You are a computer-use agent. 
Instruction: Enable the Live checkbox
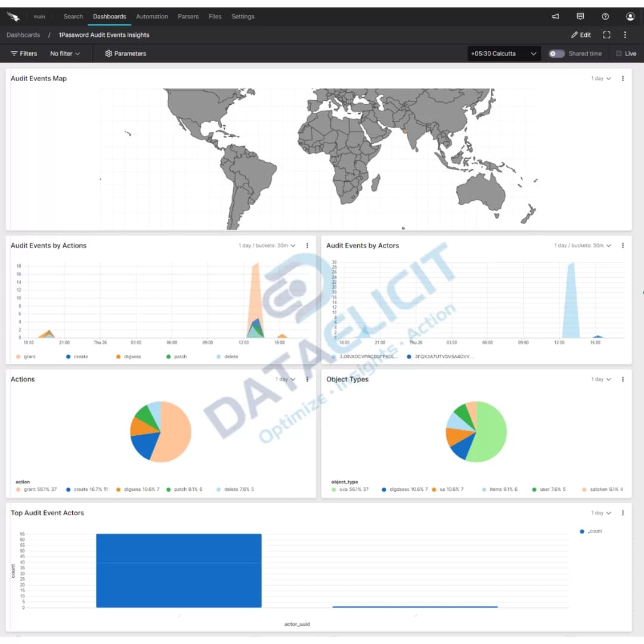(619, 54)
